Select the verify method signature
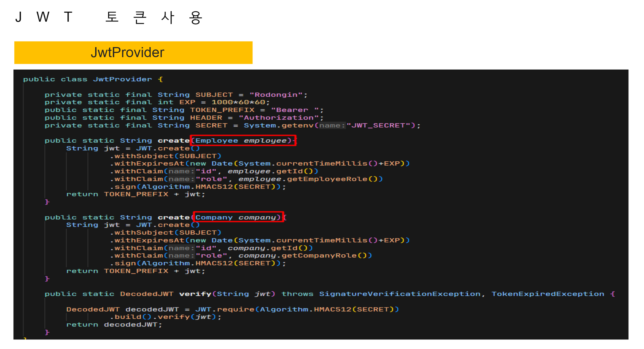This screenshot has height=349, width=644. [x=196, y=294]
